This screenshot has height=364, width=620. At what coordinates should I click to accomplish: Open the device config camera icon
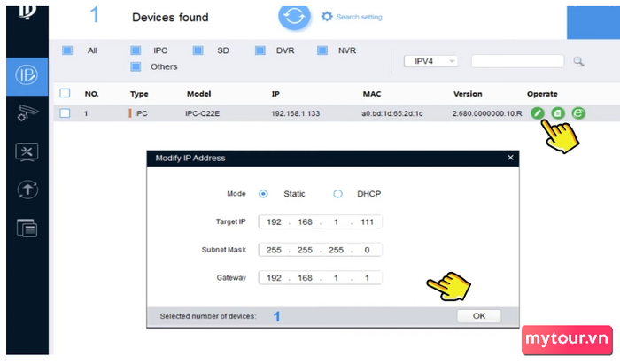click(27, 113)
